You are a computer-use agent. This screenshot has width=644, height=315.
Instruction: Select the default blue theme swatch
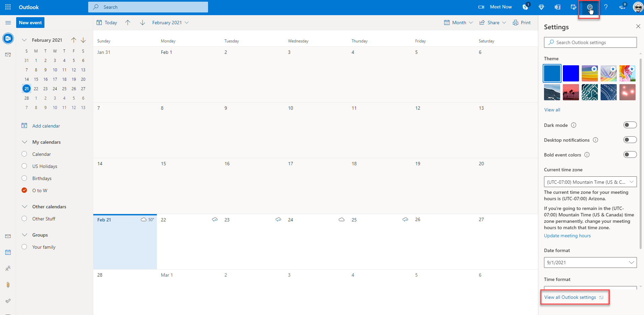pos(552,73)
